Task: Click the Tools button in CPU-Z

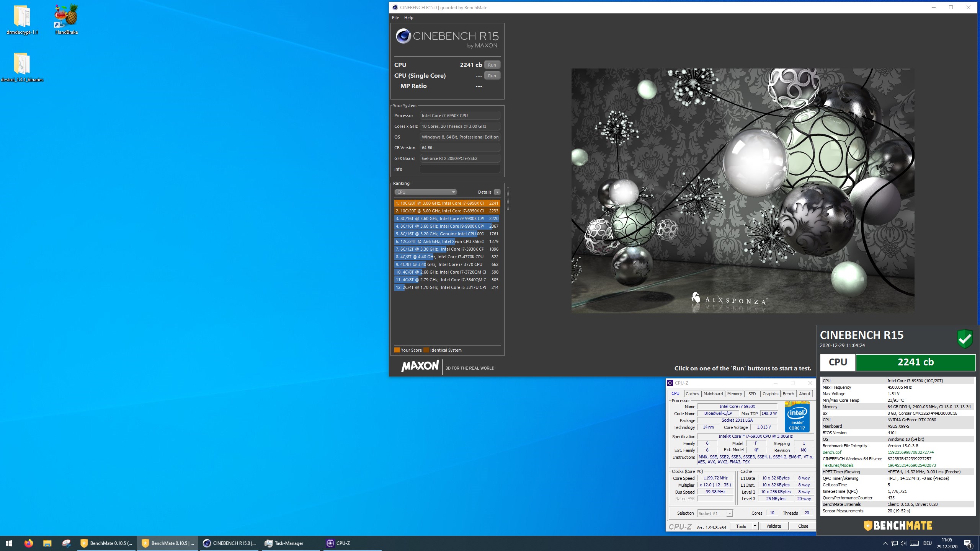Action: [741, 527]
